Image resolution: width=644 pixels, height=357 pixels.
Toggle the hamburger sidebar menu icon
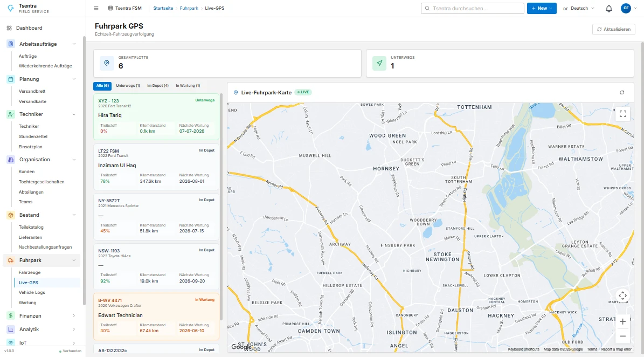point(96,8)
